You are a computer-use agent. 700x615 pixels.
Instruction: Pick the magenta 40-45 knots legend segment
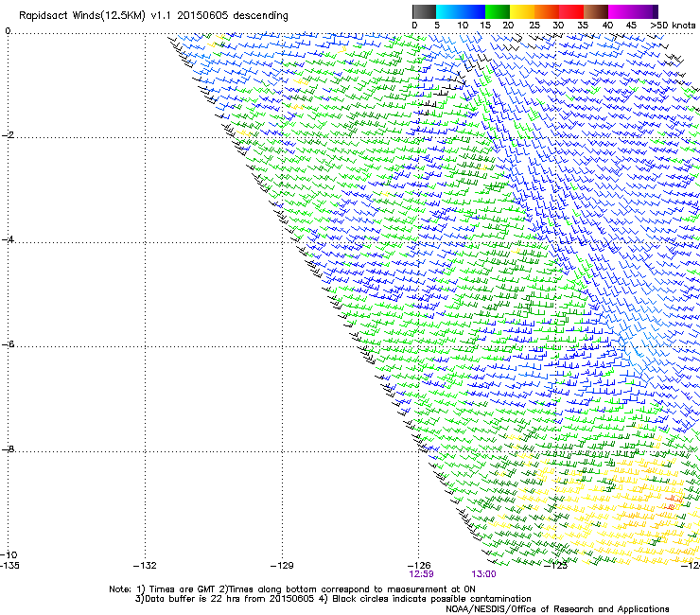coord(621,11)
